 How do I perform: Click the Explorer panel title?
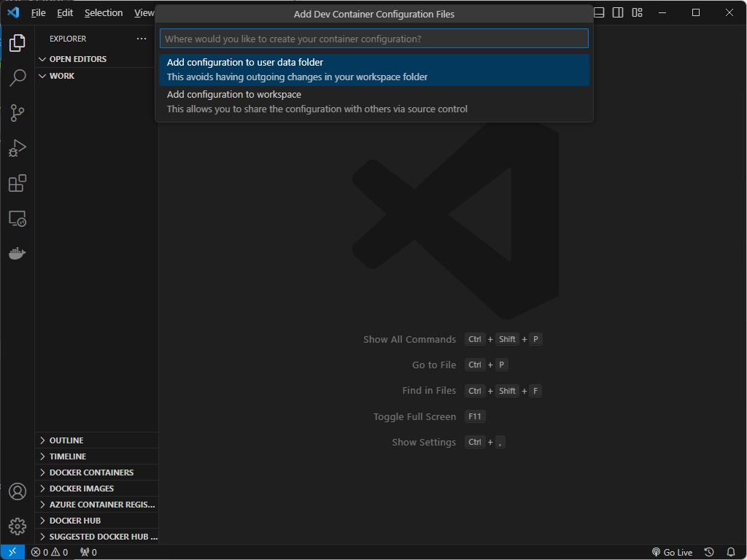tap(68, 39)
